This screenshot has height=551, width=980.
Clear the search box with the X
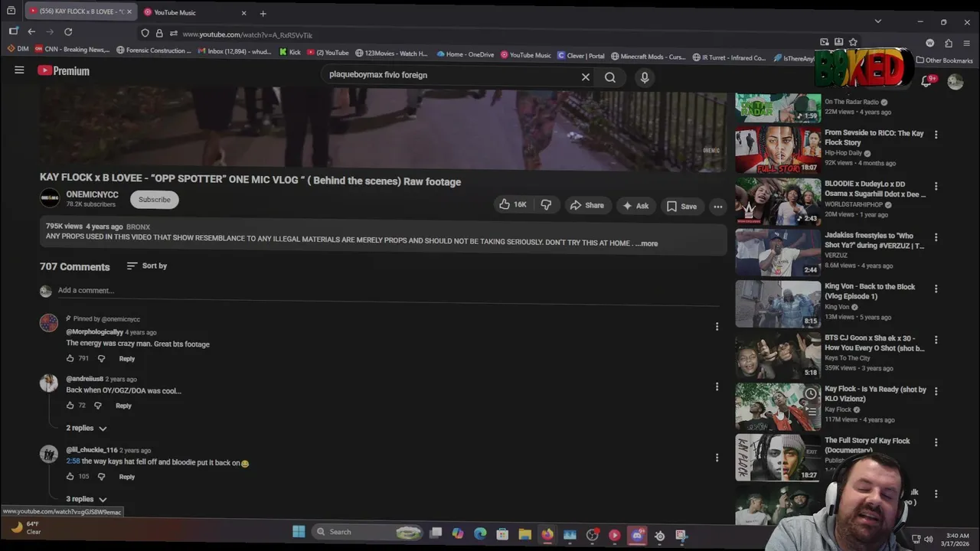[586, 77]
